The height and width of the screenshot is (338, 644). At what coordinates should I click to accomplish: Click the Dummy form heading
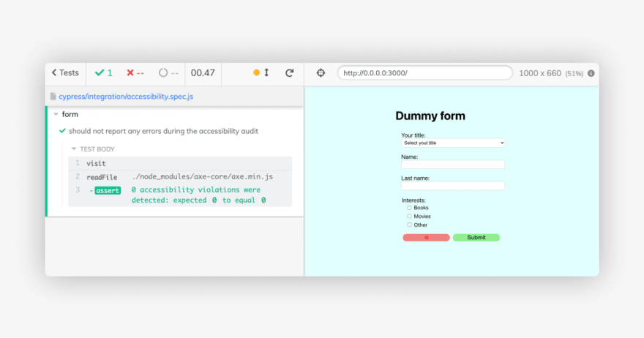tap(430, 116)
